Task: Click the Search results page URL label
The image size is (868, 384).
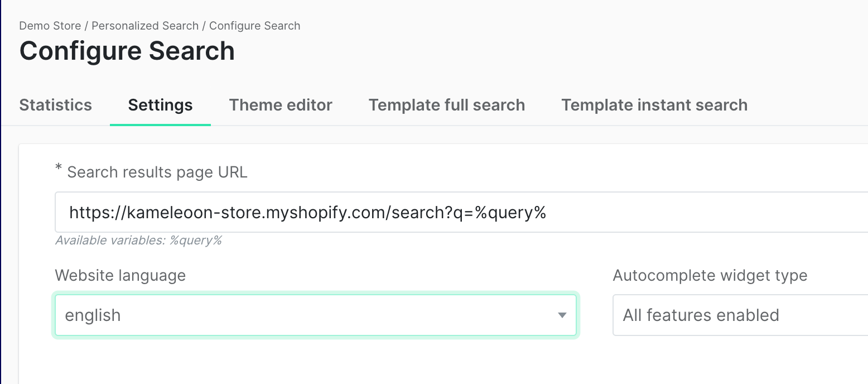Action: point(157,172)
